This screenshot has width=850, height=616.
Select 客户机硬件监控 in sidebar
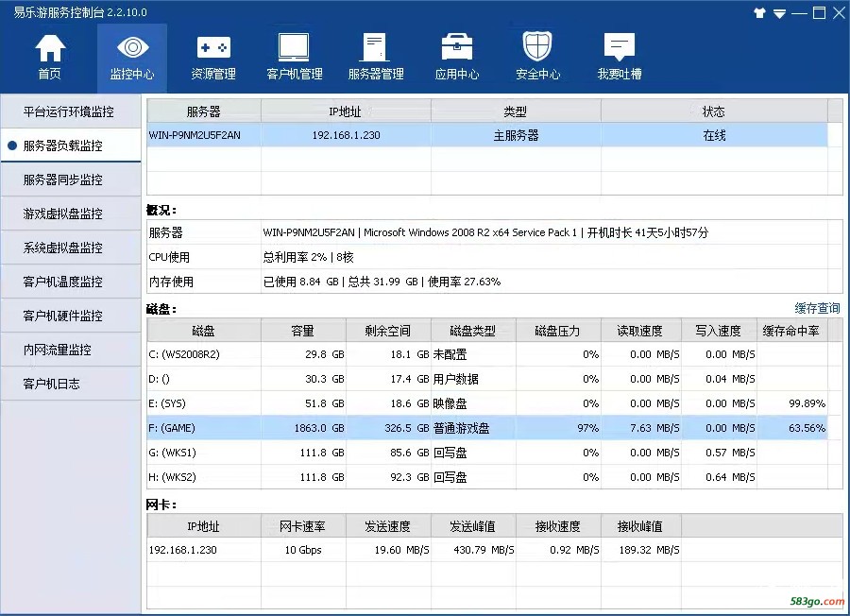point(71,316)
